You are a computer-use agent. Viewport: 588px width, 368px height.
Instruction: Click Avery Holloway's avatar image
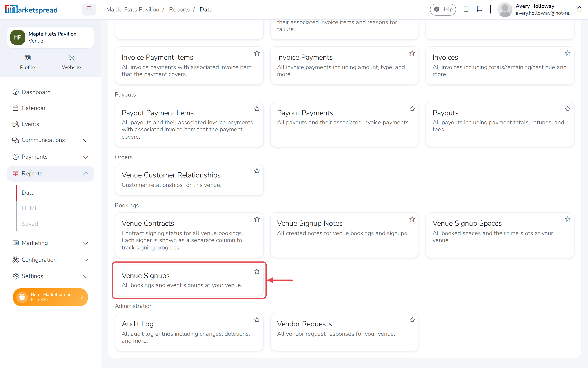click(505, 9)
